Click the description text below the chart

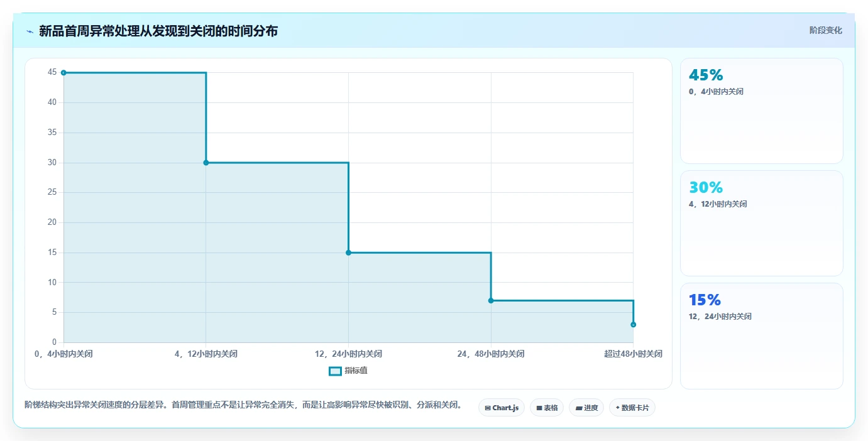243,405
